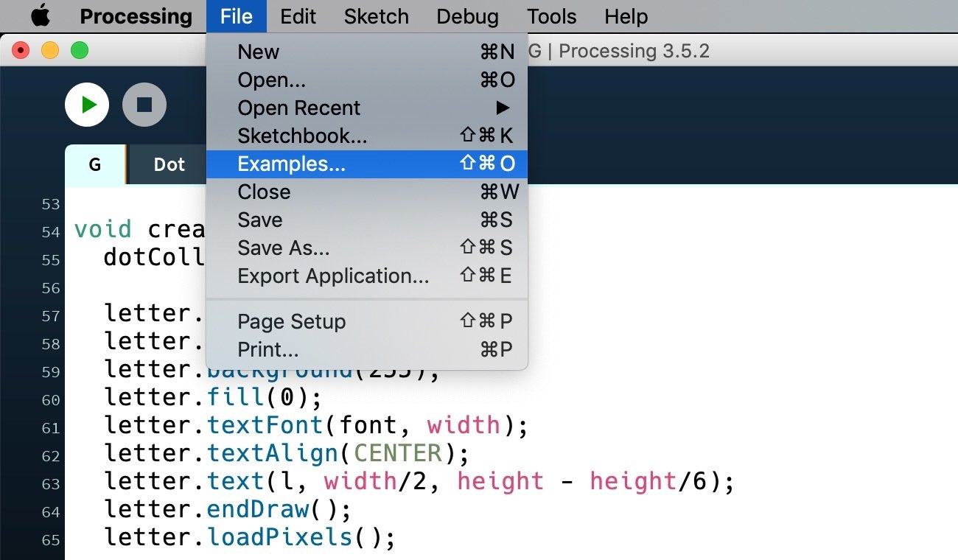The image size is (958, 560).
Task: Choose Export Application... menu item
Action: 367,276
